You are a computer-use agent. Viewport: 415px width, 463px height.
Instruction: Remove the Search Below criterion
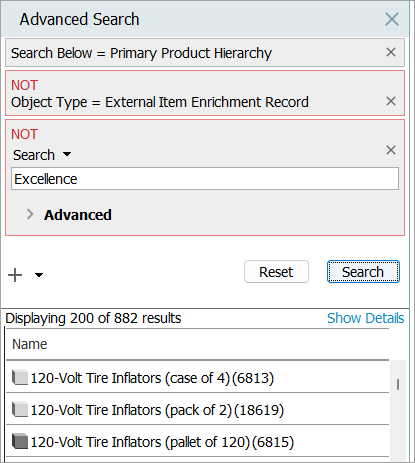[x=391, y=52]
